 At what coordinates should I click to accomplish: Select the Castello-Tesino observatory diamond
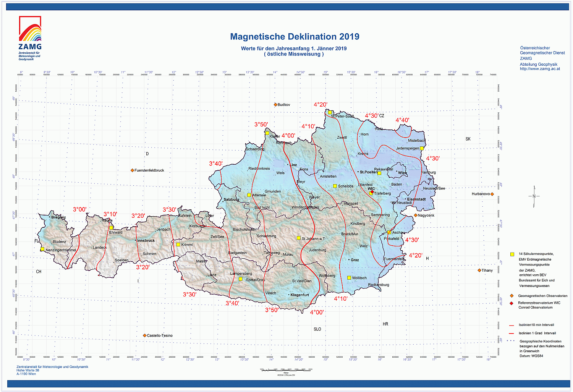click(x=144, y=335)
